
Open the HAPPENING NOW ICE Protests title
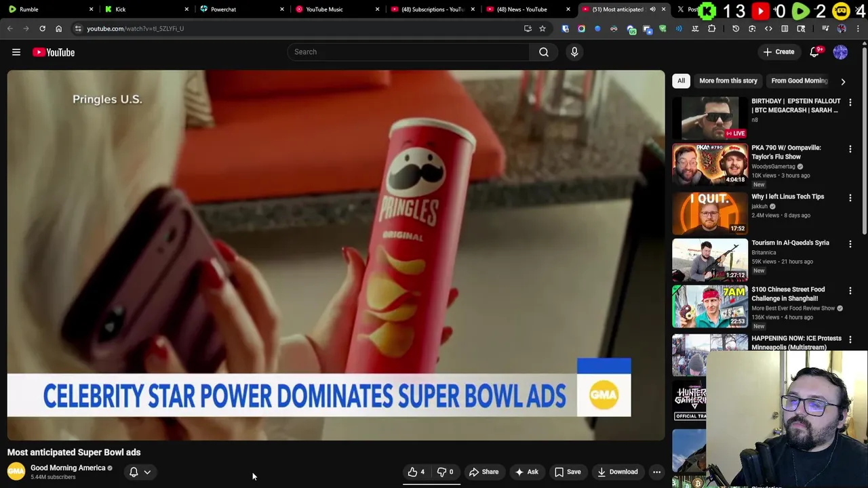[x=796, y=342]
